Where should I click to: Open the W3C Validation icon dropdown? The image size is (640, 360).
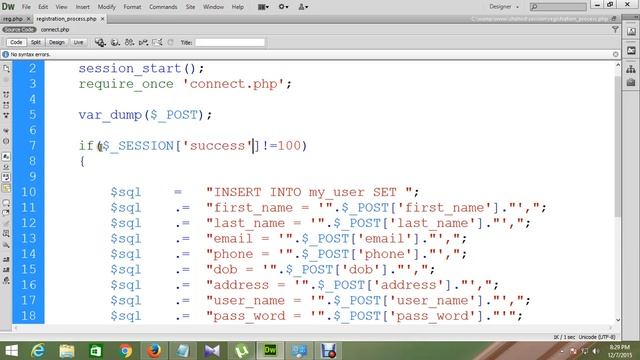click(143, 42)
